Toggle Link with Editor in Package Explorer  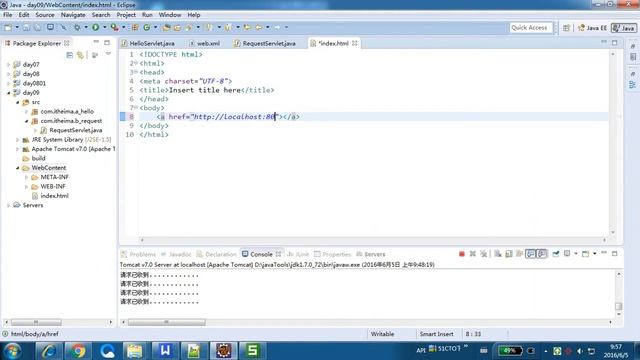(x=80, y=55)
